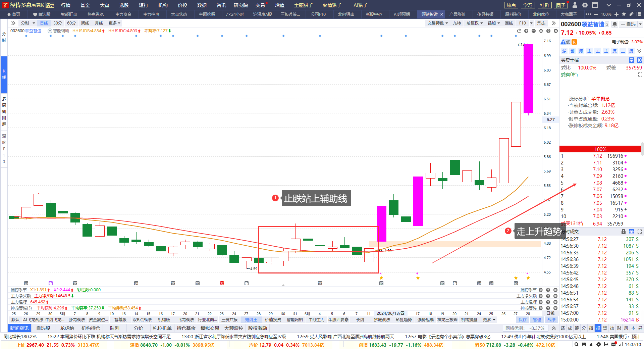Toggle the 量 button in 买卖十档 header

coord(632,60)
